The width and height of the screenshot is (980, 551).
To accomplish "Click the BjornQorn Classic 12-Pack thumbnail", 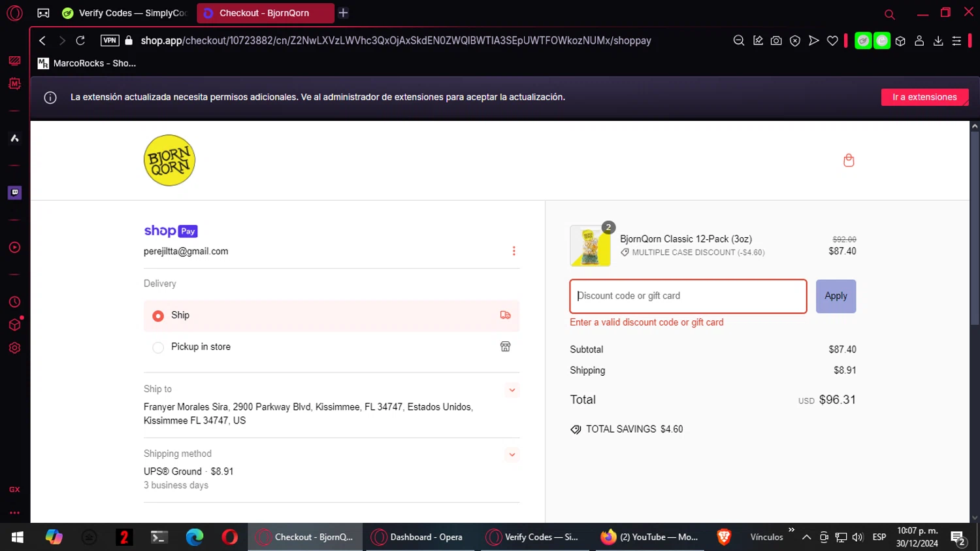I will point(591,246).
